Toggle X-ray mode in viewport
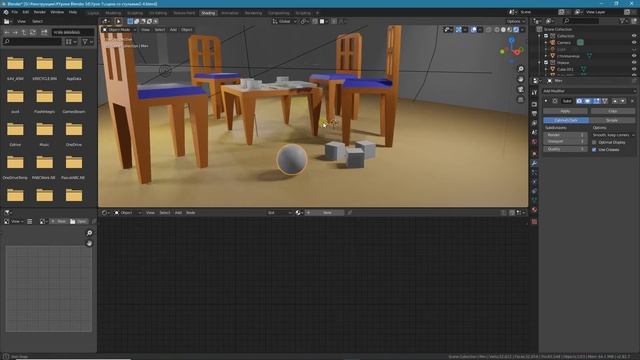Image resolution: width=640 pixels, height=360 pixels. pyautogui.click(x=489, y=30)
